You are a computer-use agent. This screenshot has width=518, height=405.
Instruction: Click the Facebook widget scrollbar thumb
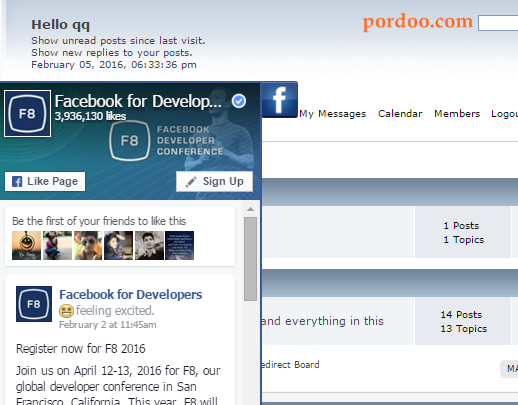coord(250,259)
